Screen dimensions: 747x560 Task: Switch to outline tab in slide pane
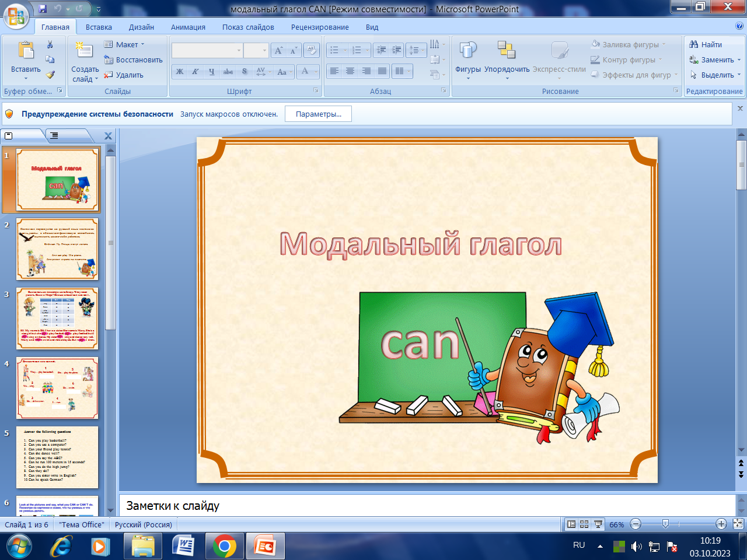pyautogui.click(x=54, y=135)
